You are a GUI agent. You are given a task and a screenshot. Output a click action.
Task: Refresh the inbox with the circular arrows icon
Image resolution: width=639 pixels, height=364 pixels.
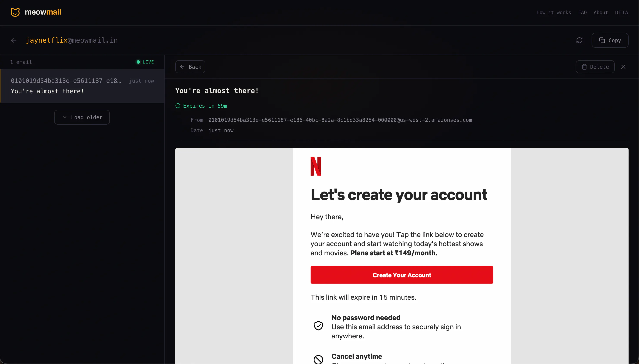point(579,40)
